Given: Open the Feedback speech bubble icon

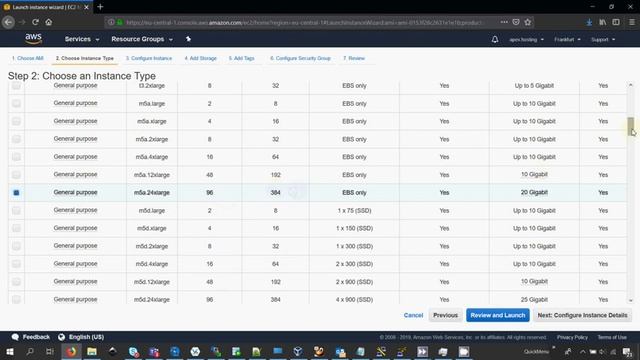Looking at the screenshot, I should tap(16, 337).
